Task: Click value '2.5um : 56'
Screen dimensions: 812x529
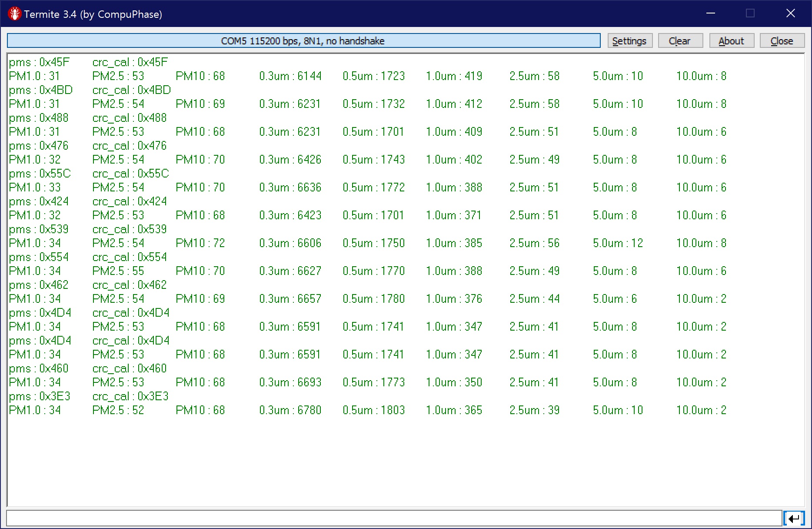Action: (535, 243)
